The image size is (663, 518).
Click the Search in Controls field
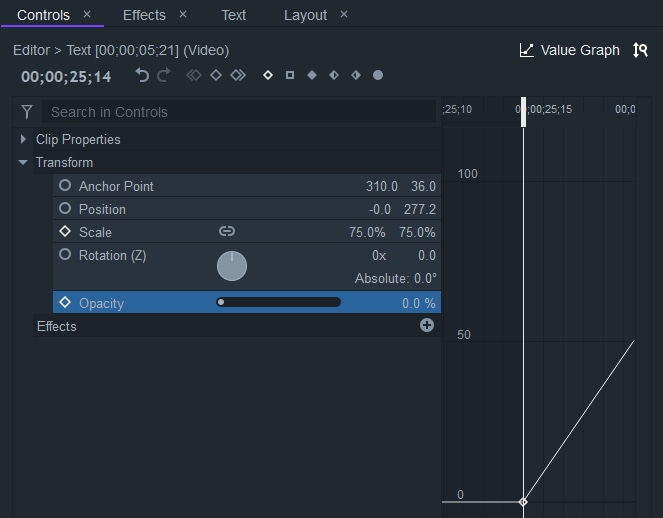click(x=240, y=112)
